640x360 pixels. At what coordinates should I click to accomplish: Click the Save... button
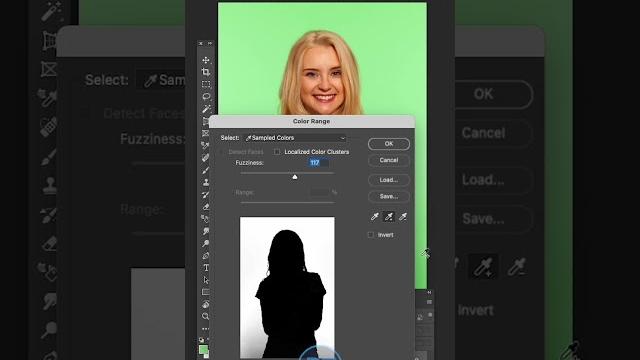tap(389, 196)
